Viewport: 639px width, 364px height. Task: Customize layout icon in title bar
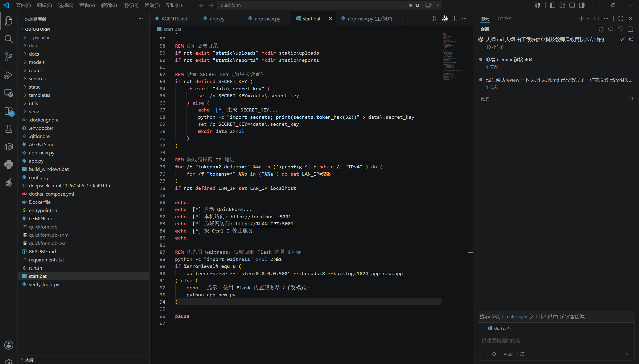click(x=562, y=5)
